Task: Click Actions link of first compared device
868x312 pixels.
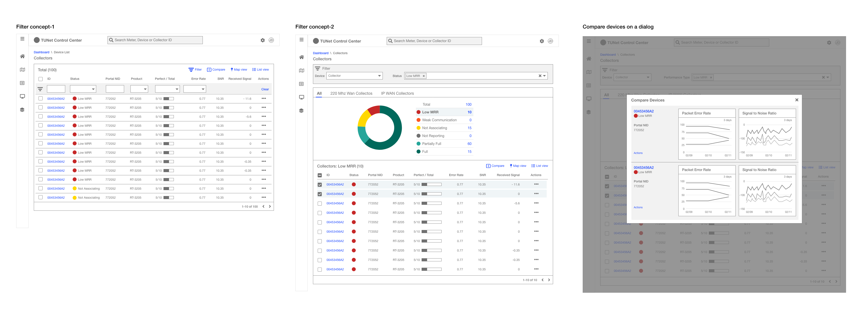Action: 638,153
